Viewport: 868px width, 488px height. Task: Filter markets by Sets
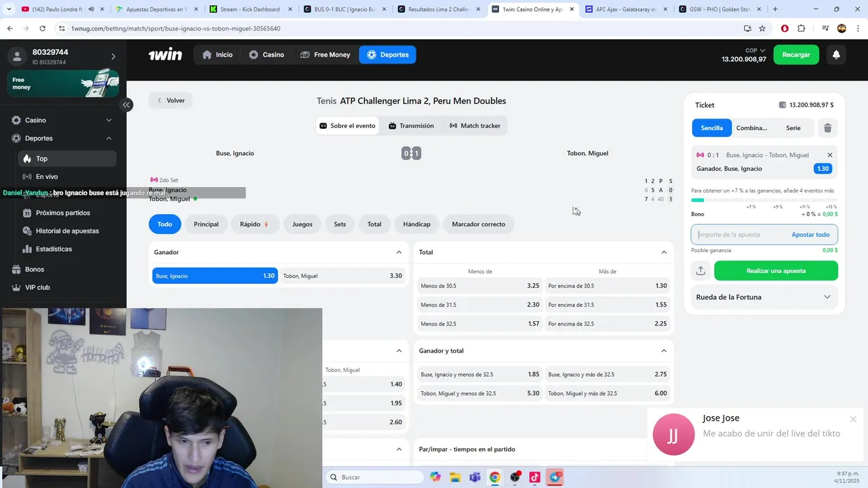click(340, 224)
